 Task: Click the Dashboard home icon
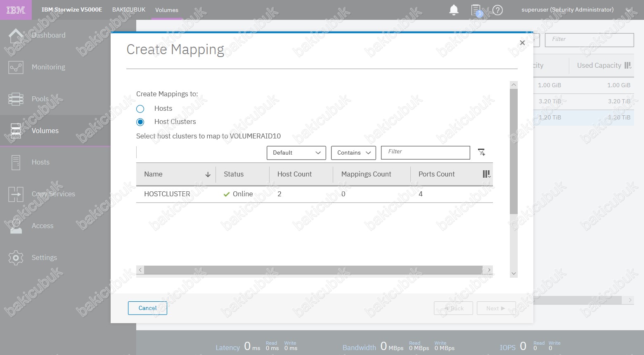pyautogui.click(x=16, y=36)
